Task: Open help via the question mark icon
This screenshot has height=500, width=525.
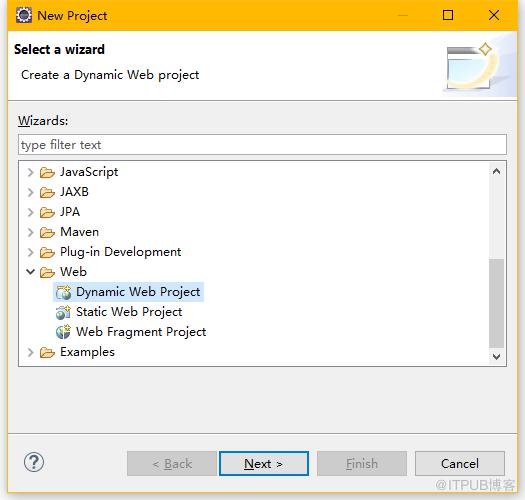Action: pyautogui.click(x=34, y=462)
